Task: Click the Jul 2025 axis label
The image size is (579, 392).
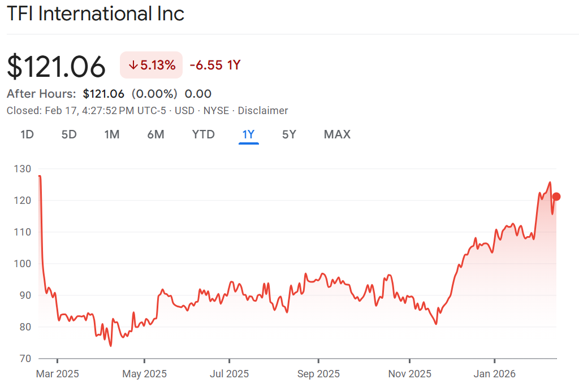Action: tap(230, 374)
